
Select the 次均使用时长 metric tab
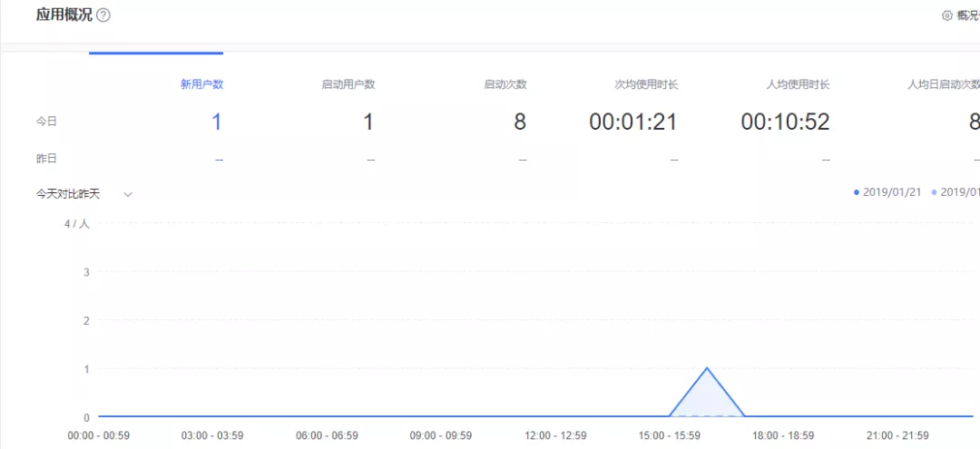tap(646, 84)
